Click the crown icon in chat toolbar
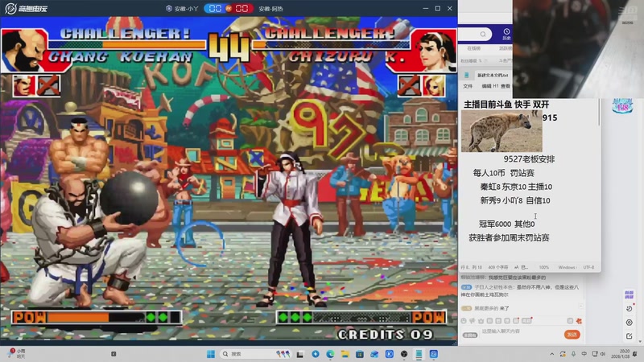 point(481,321)
